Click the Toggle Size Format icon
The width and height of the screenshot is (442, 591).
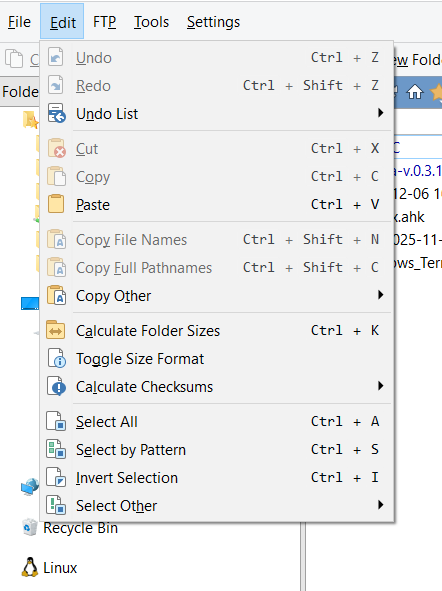coord(57,358)
